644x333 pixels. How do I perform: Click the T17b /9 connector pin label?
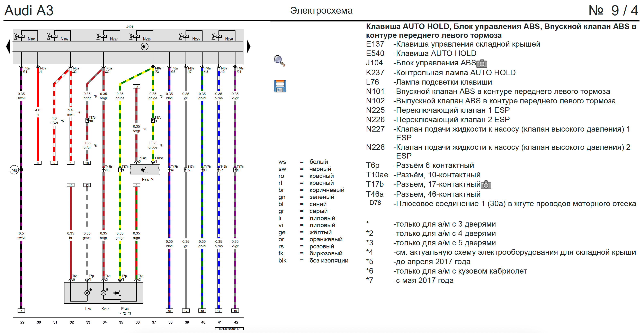(174, 169)
